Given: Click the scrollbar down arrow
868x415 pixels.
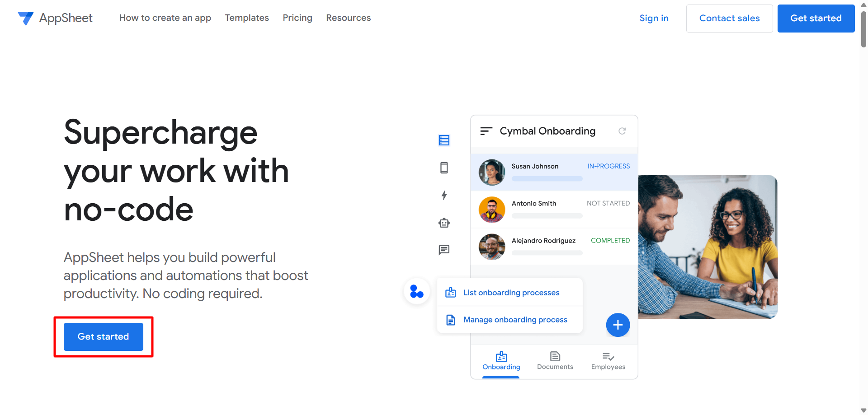Looking at the screenshot, I should coord(863,410).
